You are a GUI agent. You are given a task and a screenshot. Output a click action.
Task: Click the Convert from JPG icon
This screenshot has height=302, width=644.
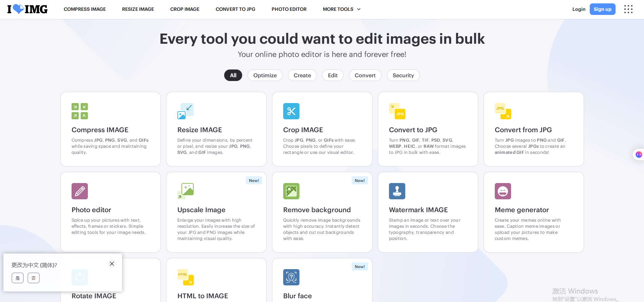tap(503, 111)
